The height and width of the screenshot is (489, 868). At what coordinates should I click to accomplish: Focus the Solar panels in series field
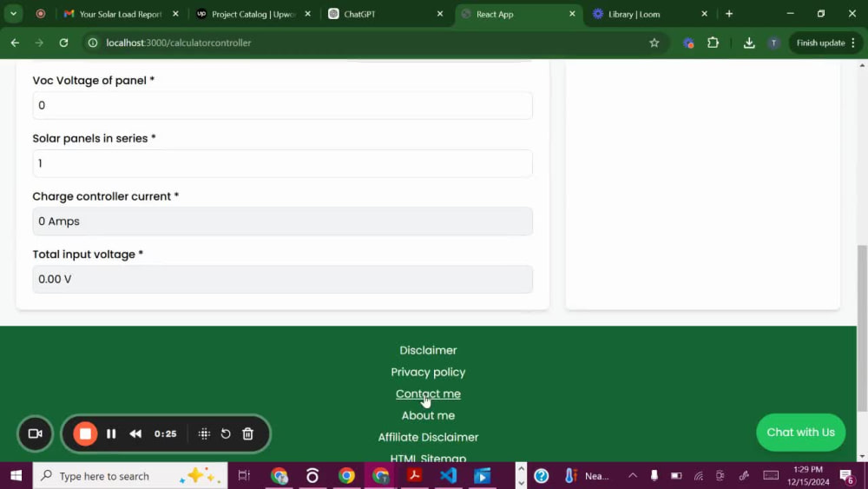tap(282, 163)
